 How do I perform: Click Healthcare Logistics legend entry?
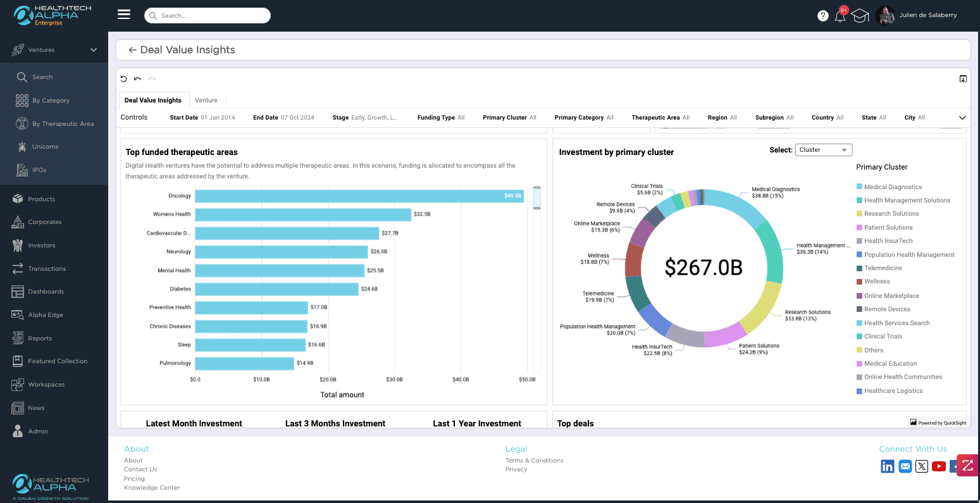click(890, 391)
